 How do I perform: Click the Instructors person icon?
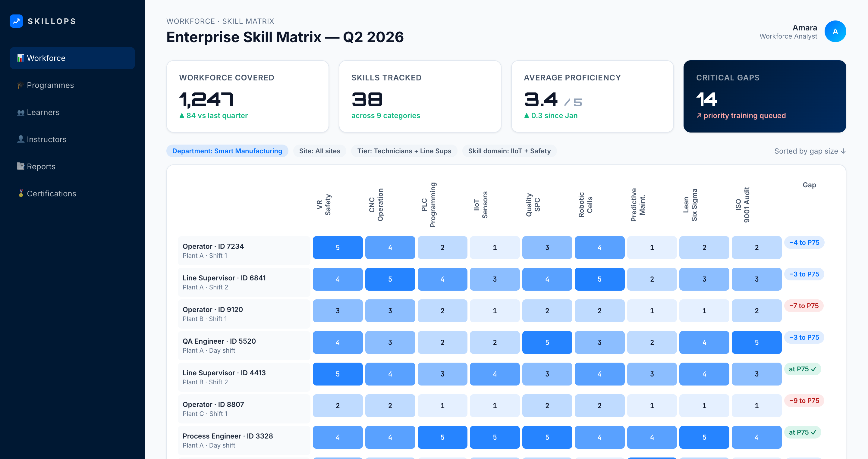coord(20,139)
